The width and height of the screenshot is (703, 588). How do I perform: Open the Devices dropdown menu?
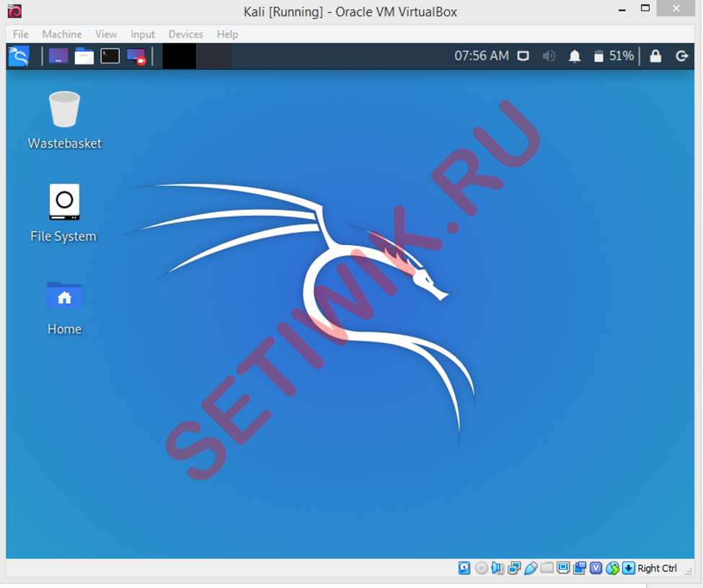point(185,34)
